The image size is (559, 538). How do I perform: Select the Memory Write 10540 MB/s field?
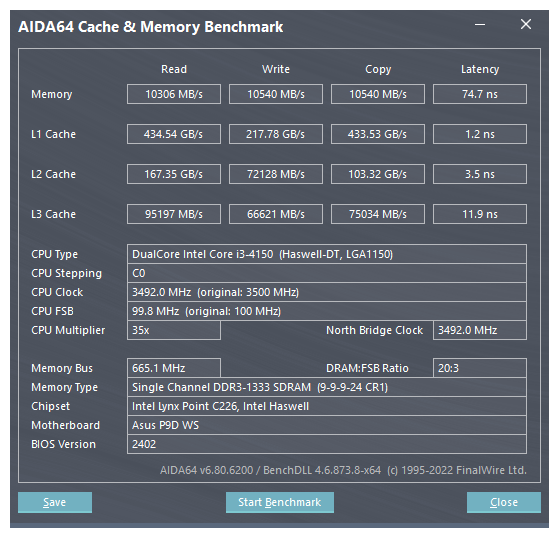[x=276, y=94]
